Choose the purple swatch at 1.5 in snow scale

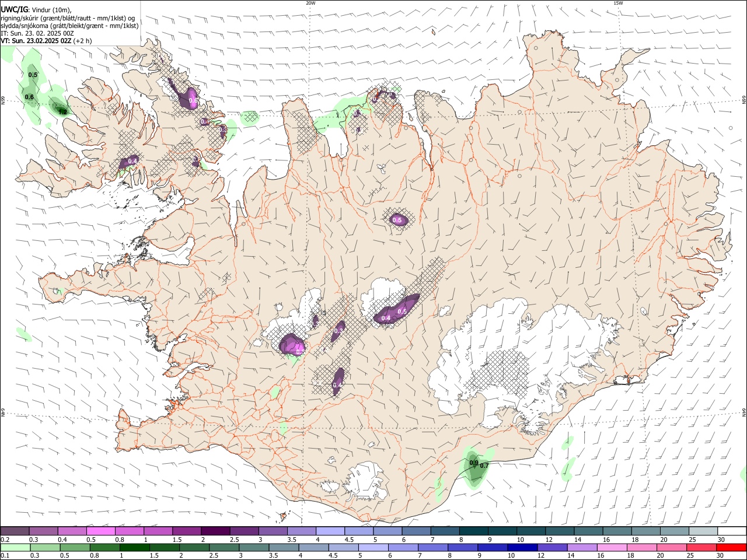click(x=186, y=531)
